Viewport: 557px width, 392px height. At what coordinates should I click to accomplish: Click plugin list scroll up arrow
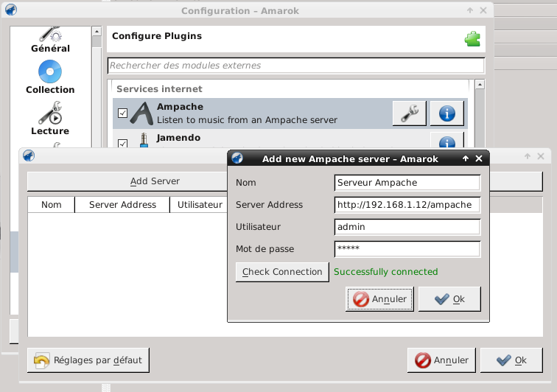[x=480, y=84]
